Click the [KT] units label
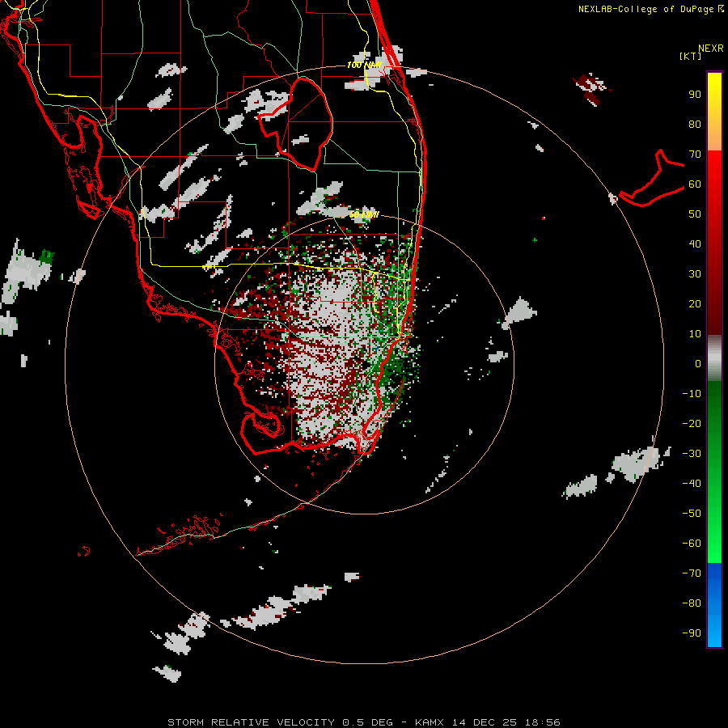The image size is (728, 728). (x=690, y=56)
